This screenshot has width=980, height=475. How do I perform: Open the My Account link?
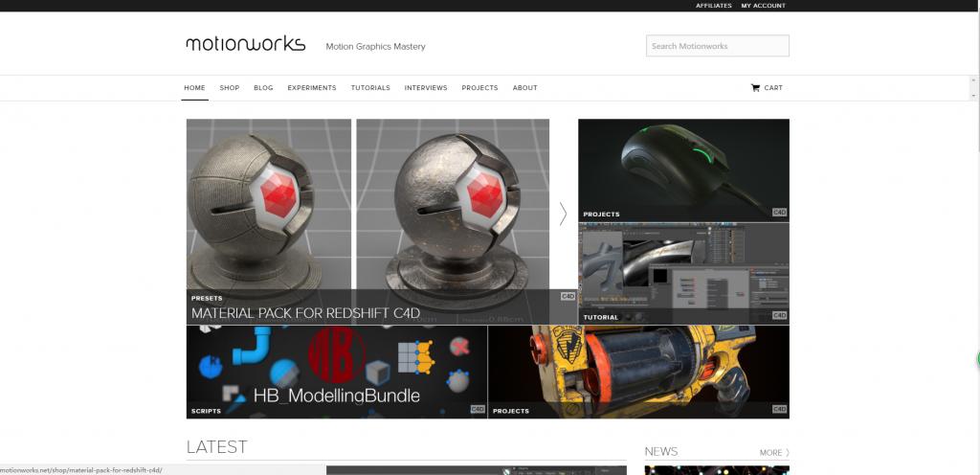(763, 6)
